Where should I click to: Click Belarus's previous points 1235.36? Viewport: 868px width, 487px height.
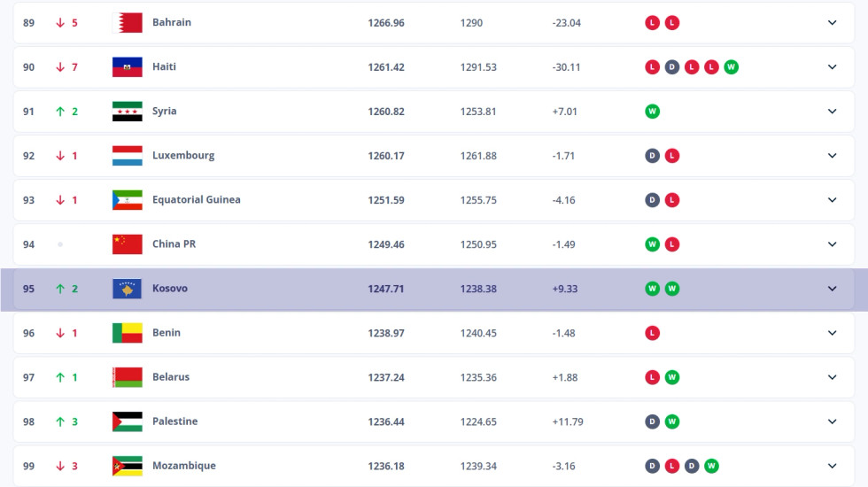point(478,377)
